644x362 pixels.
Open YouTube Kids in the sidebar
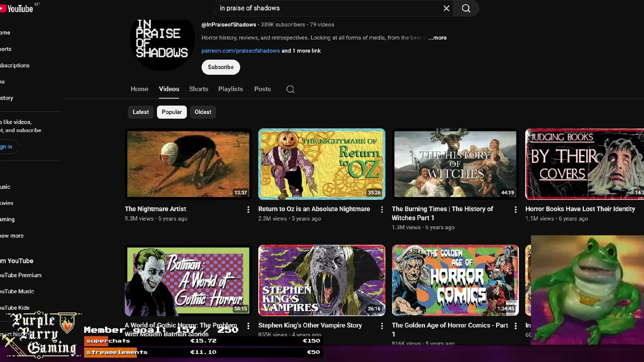tap(15, 307)
